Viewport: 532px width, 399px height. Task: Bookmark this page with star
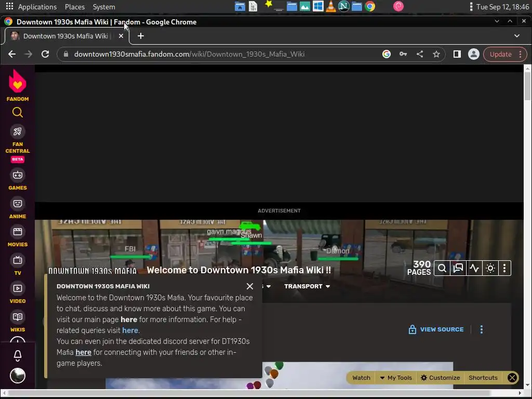click(436, 54)
